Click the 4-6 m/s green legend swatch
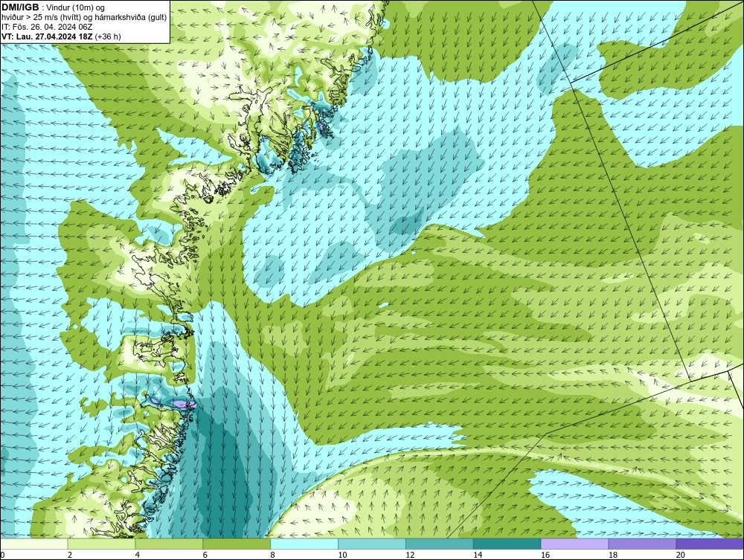Screen dimensions: 744x560 [x=169, y=544]
